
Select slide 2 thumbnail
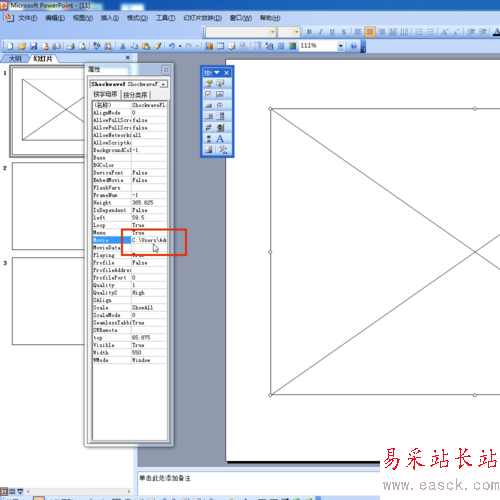[48, 206]
